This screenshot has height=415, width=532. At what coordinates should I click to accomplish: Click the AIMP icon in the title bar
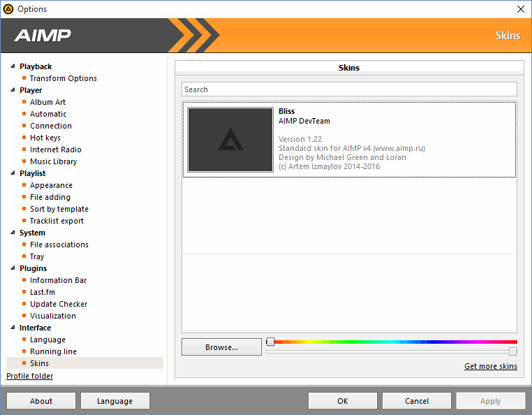coord(8,9)
